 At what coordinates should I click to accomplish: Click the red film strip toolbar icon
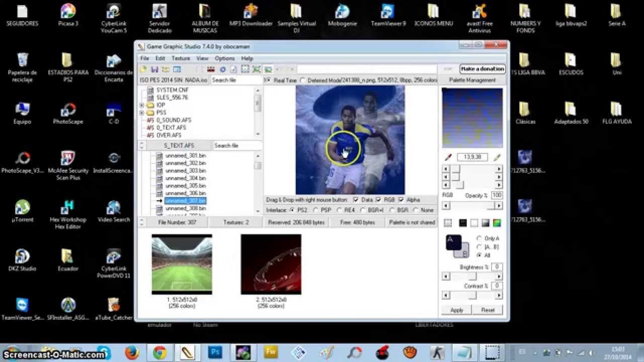[x=211, y=69]
